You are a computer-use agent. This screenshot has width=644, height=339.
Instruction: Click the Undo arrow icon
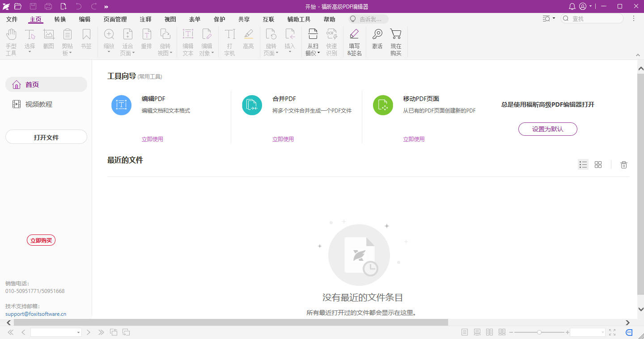79,6
